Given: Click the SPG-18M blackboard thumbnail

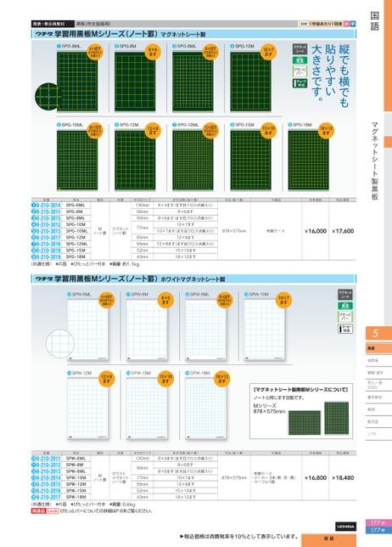Looking at the screenshot, I should point(308,161).
